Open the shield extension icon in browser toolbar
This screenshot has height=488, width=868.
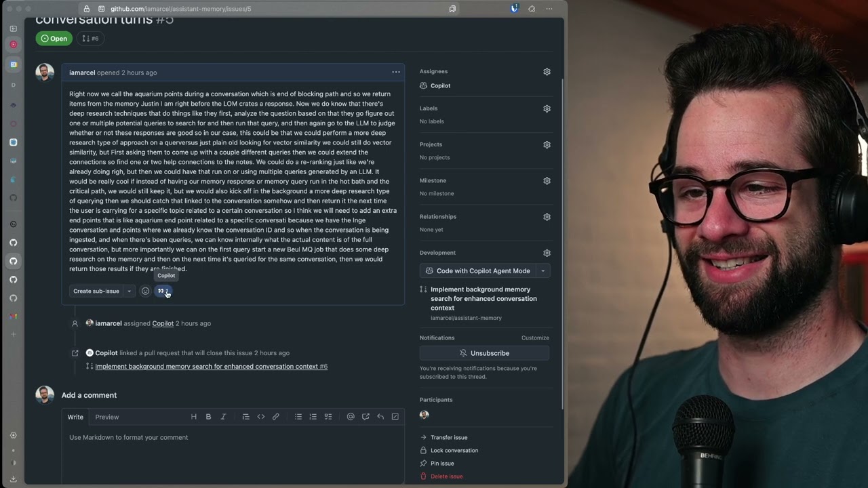pyautogui.click(x=514, y=9)
